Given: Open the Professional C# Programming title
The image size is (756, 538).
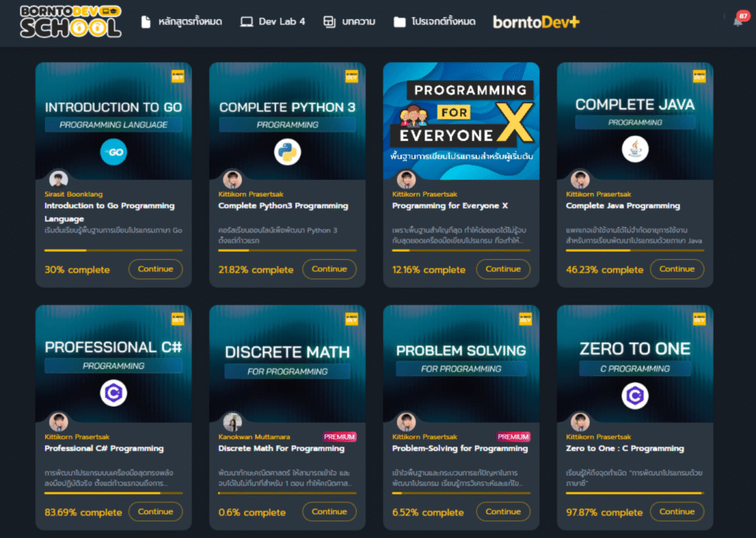Looking at the screenshot, I should [x=104, y=449].
